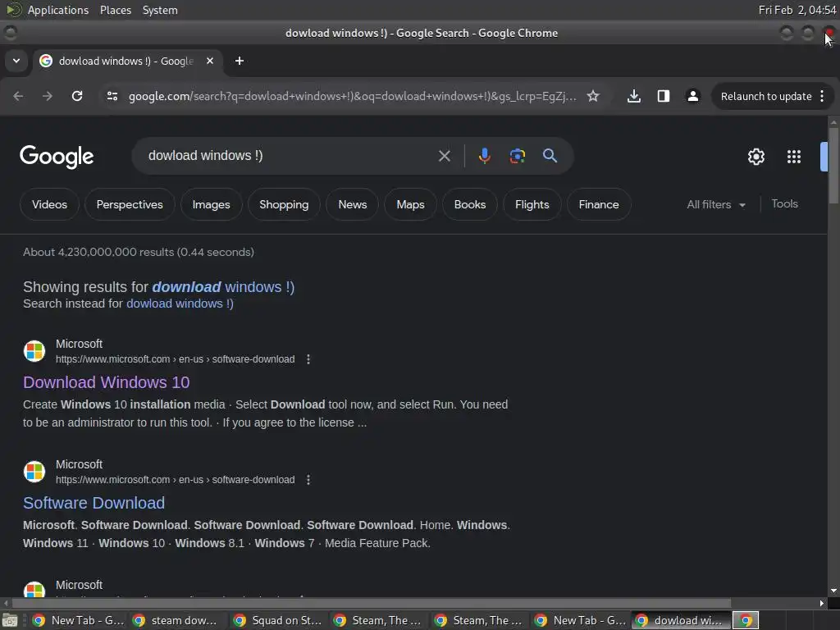Click the scroll right arrow
The image size is (840, 630).
tap(822, 603)
